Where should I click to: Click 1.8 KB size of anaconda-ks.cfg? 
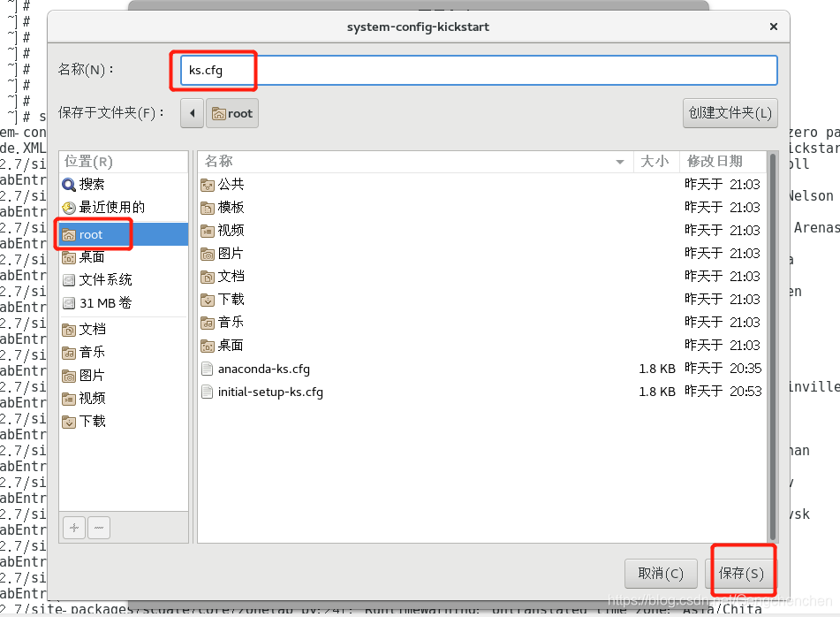click(657, 369)
